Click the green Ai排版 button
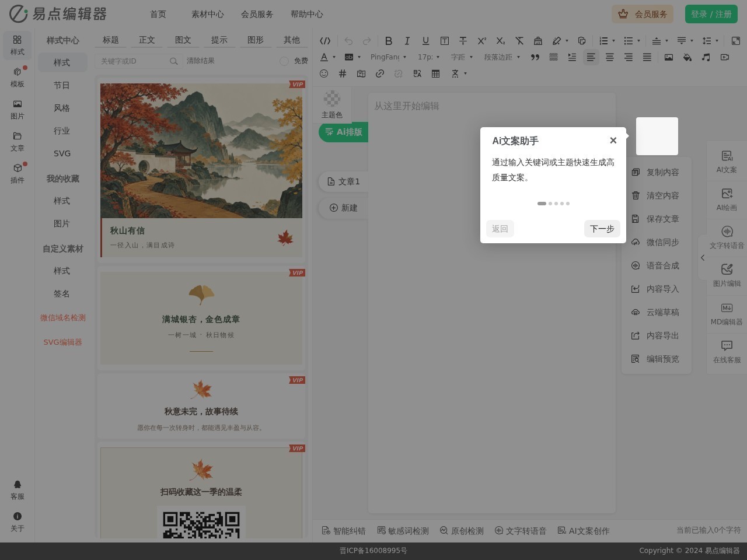The image size is (747, 560). tap(344, 132)
